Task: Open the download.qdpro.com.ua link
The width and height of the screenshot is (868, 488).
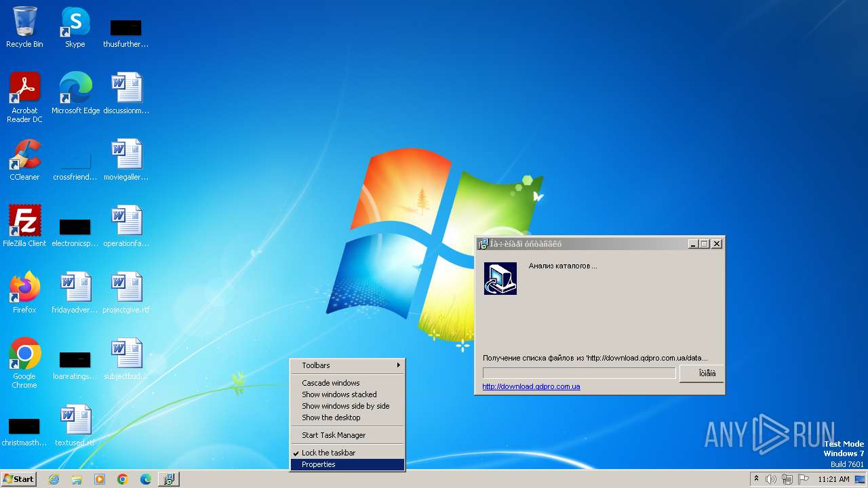Action: pos(531,386)
